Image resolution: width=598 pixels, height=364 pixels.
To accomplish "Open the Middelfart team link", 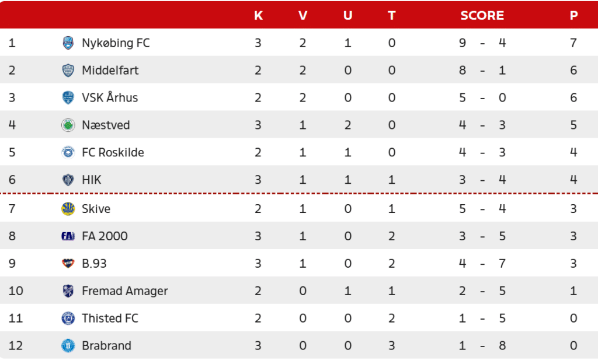I will [x=110, y=70].
